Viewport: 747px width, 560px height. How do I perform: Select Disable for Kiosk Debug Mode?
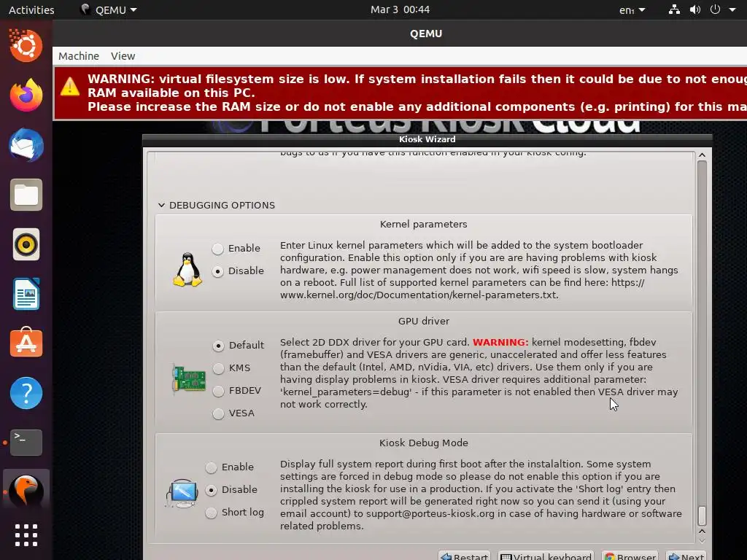(211, 490)
